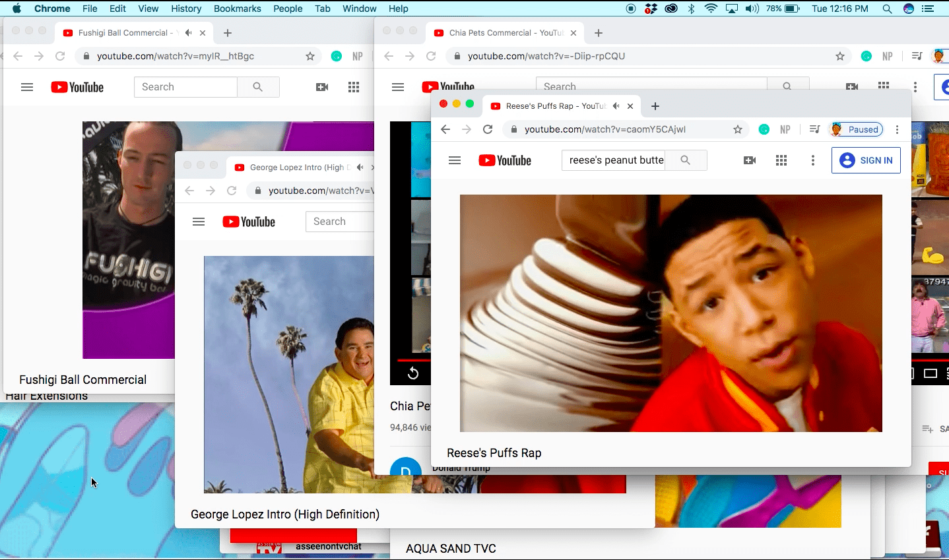The height and width of the screenshot is (560, 949).
Task: Open the Apple menu
Action: coord(16,9)
